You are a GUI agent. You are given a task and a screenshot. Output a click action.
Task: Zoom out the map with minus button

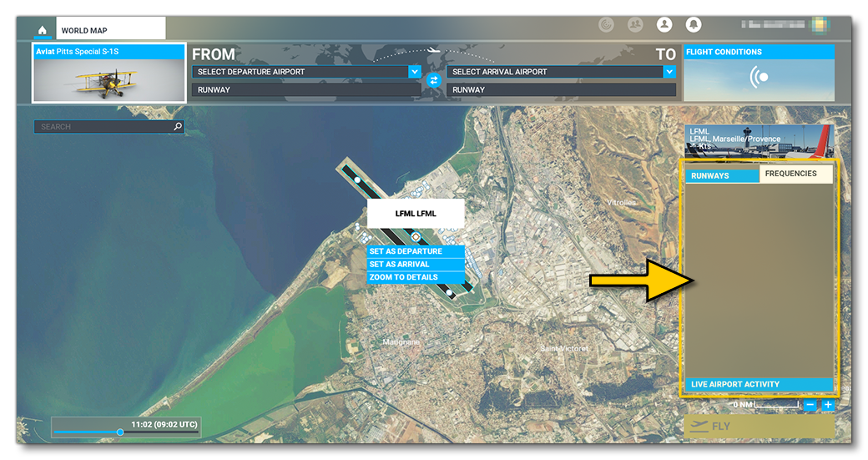(x=810, y=405)
